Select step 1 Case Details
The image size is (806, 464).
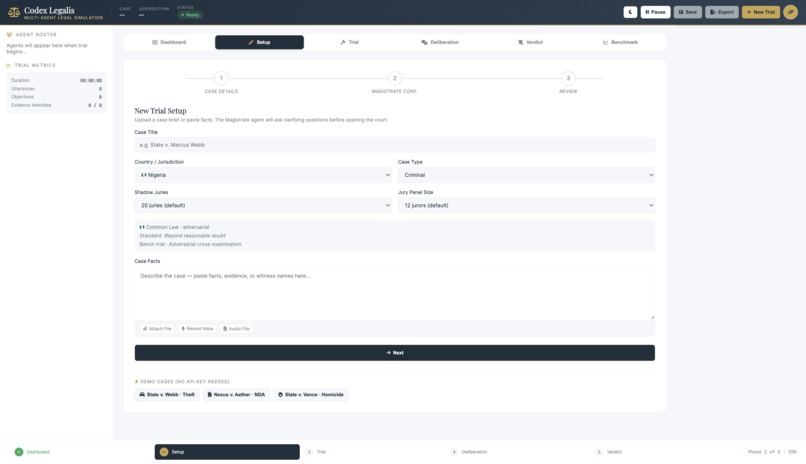(x=221, y=82)
